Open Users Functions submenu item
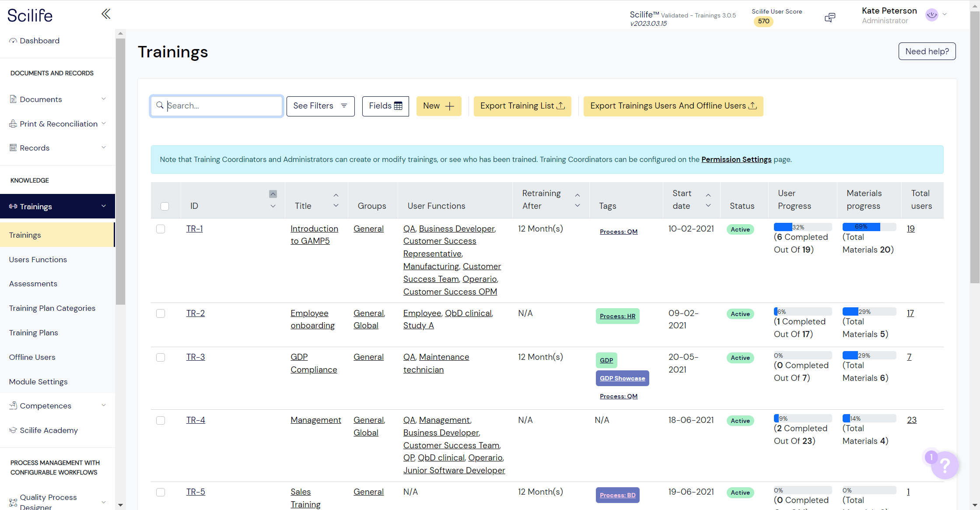Viewport: 980px width, 510px height. (x=38, y=260)
